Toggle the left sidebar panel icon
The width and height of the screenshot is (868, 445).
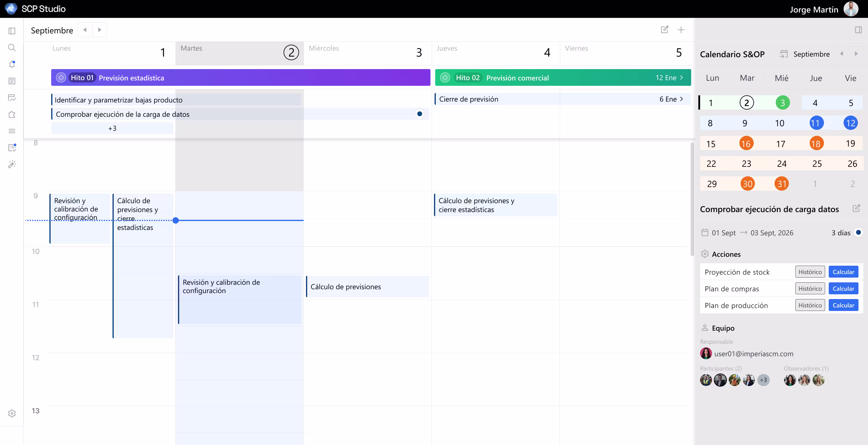point(12,31)
